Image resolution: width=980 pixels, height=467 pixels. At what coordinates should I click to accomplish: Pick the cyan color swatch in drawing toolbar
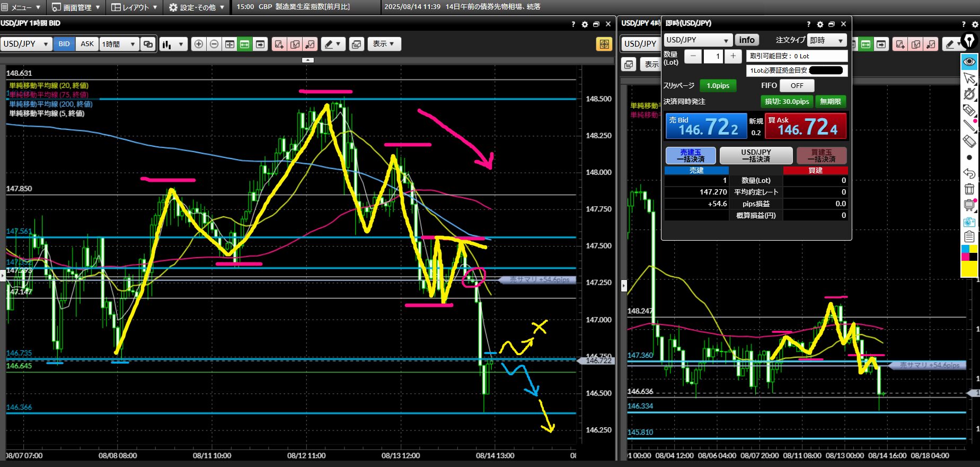(x=965, y=249)
